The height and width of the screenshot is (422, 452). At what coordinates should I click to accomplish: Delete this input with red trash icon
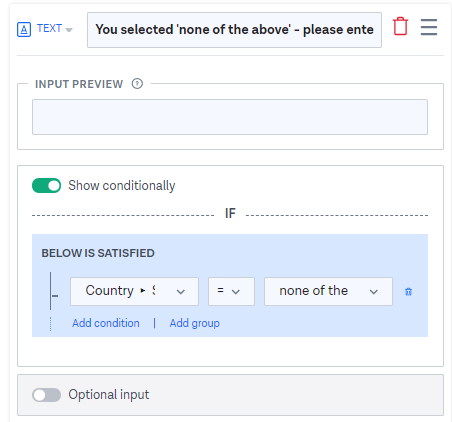click(400, 26)
